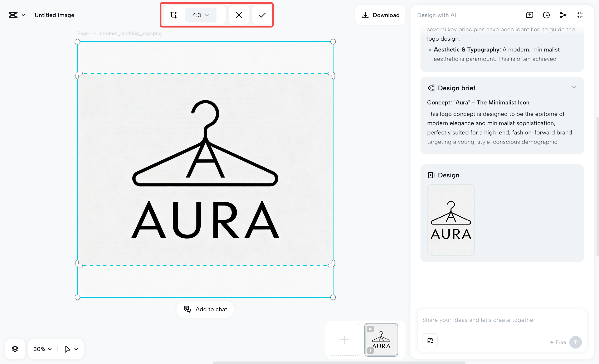Open the 30% zoom level dropdown
Image resolution: width=599 pixels, height=364 pixels.
click(43, 349)
